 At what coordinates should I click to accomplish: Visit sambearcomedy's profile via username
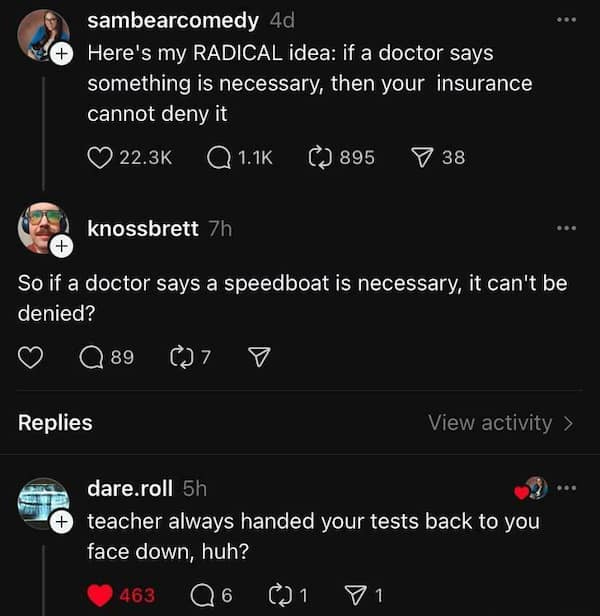click(x=172, y=20)
